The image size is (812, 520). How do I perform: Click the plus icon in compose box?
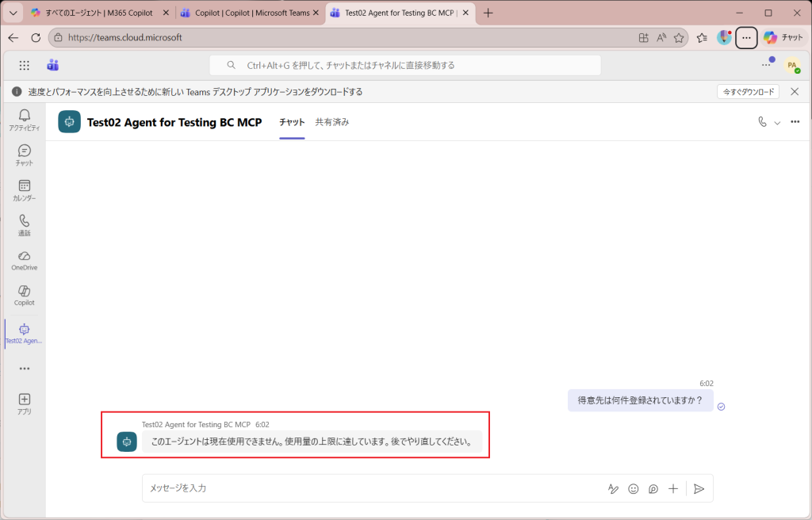tap(673, 489)
